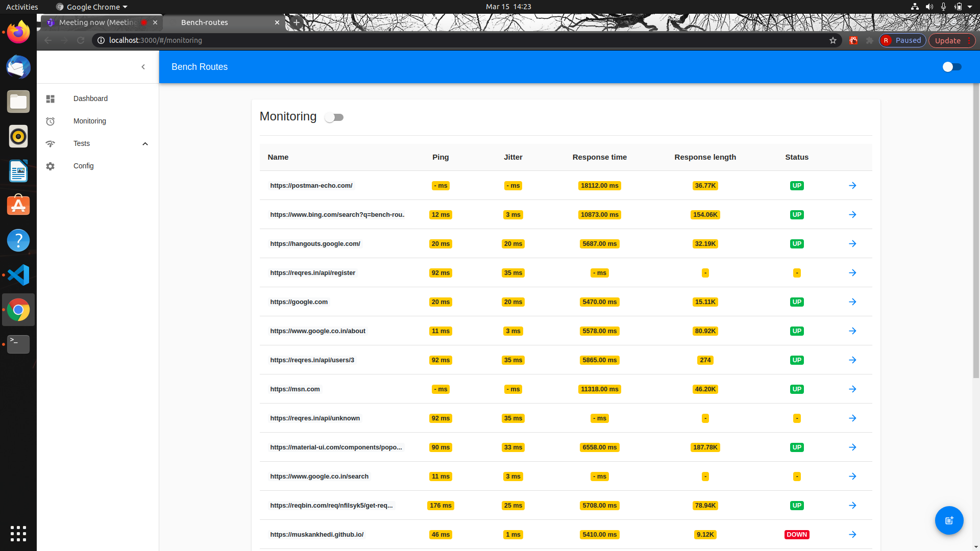Open details arrow for google.co.in/about row
This screenshot has width=980, height=551.
(x=852, y=331)
